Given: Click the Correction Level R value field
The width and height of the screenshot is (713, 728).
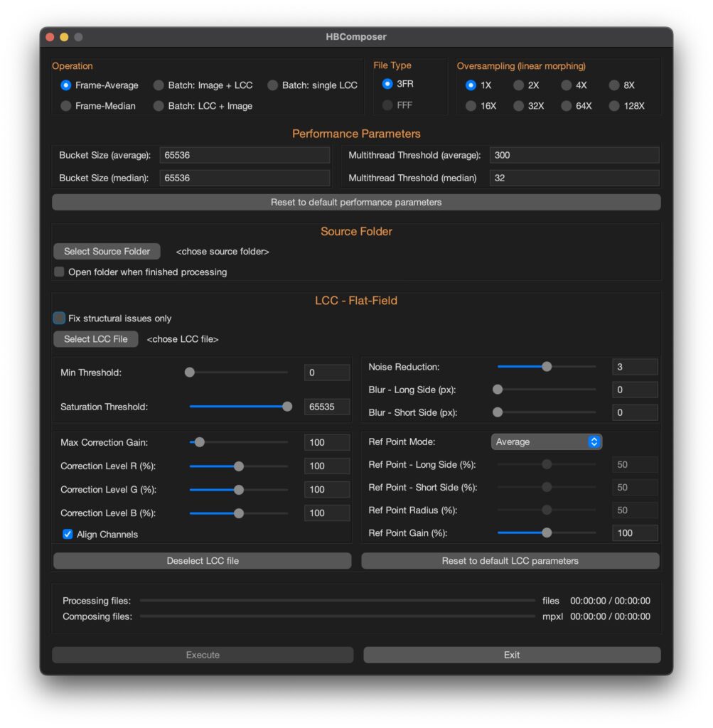Looking at the screenshot, I should (x=327, y=466).
